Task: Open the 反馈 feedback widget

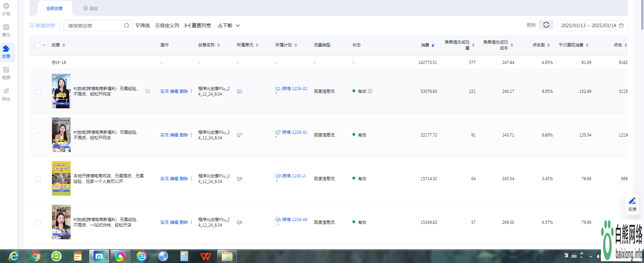Action: (632, 204)
